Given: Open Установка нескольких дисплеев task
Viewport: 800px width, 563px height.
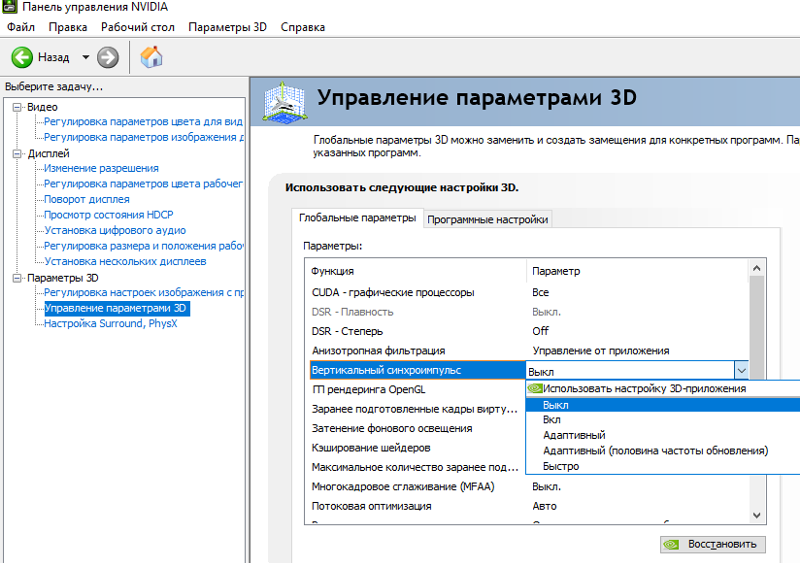Looking at the screenshot, I should [x=125, y=261].
